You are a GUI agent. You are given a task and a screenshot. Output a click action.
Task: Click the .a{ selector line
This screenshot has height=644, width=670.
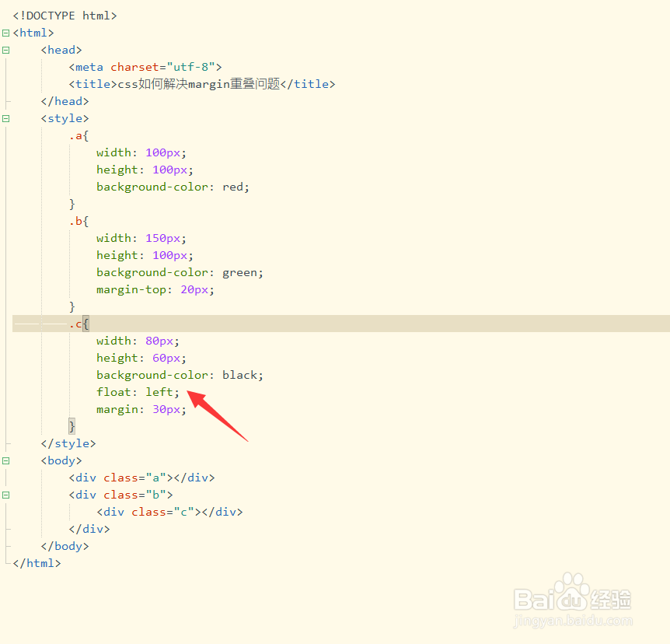[x=79, y=135]
